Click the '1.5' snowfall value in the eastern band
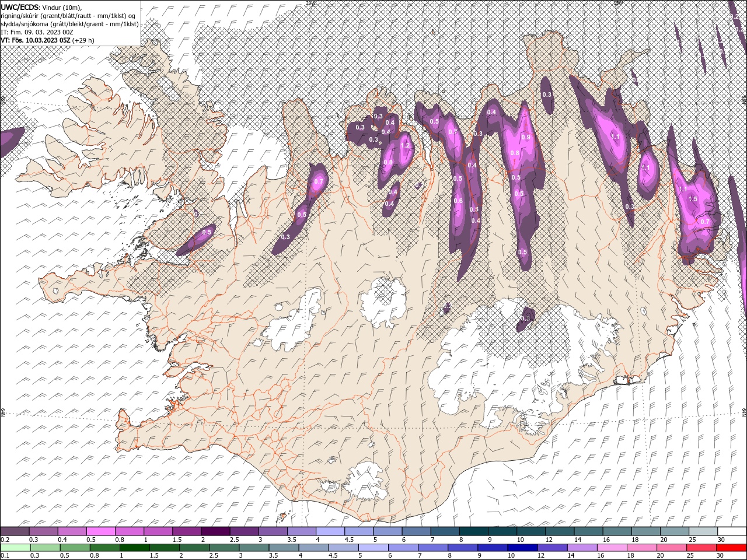This screenshot has width=747, height=560. [693, 199]
